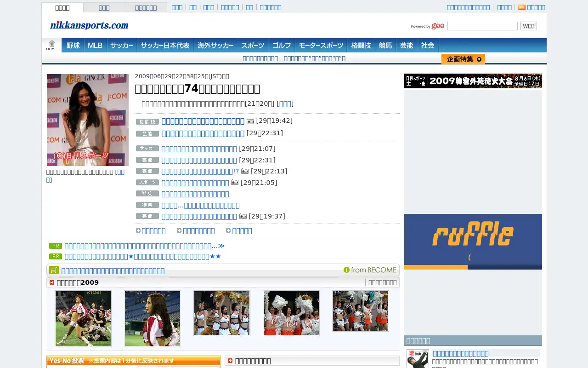The image size is (588, 368).
Task: Click the gray スポーツ category tag
Action: 147,183
